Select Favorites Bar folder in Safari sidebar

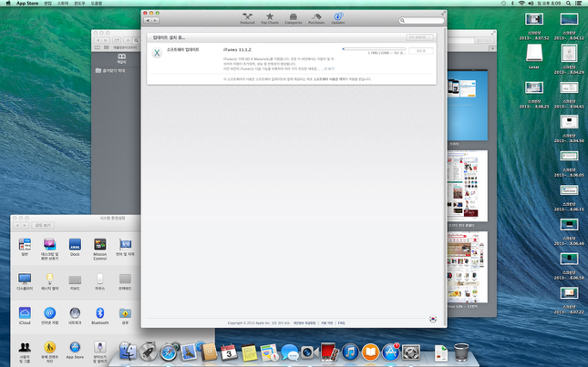110,71
